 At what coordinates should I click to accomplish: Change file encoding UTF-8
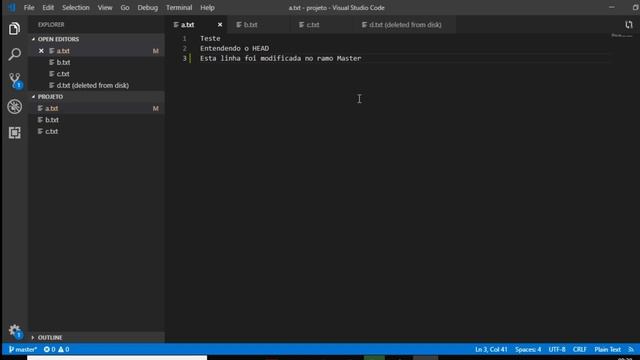click(x=557, y=349)
